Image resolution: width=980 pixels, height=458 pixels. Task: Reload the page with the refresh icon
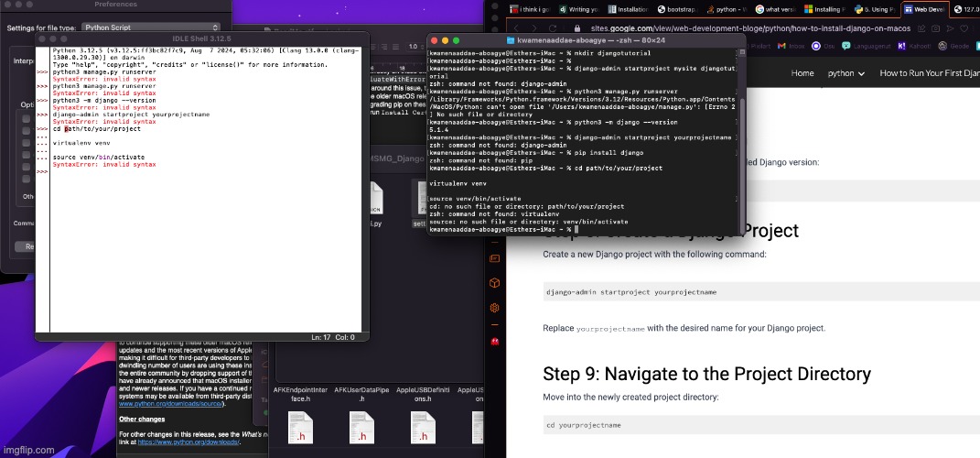(x=553, y=28)
